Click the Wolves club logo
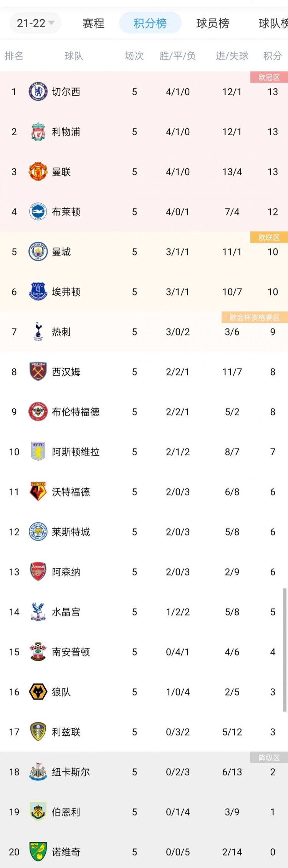Viewport: 288px width, 868px height. pos(37,692)
